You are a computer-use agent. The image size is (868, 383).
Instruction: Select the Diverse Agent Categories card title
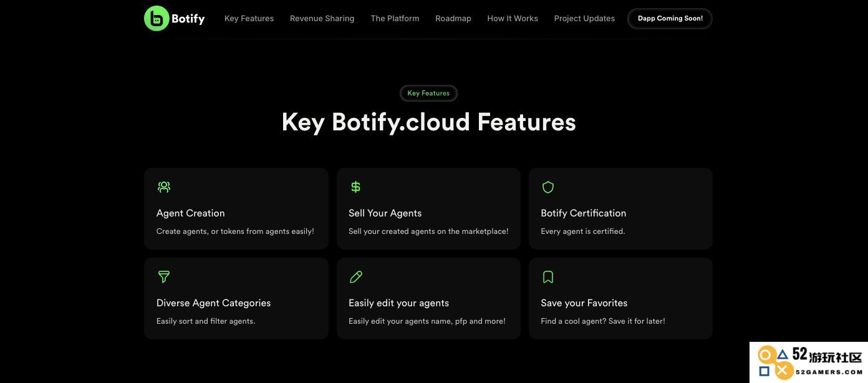click(x=213, y=303)
